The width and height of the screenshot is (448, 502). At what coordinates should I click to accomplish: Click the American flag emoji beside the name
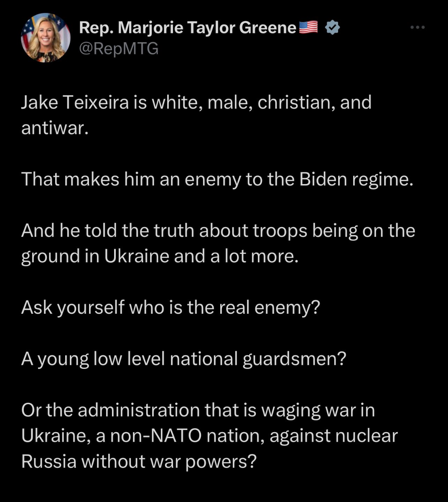coord(309,28)
